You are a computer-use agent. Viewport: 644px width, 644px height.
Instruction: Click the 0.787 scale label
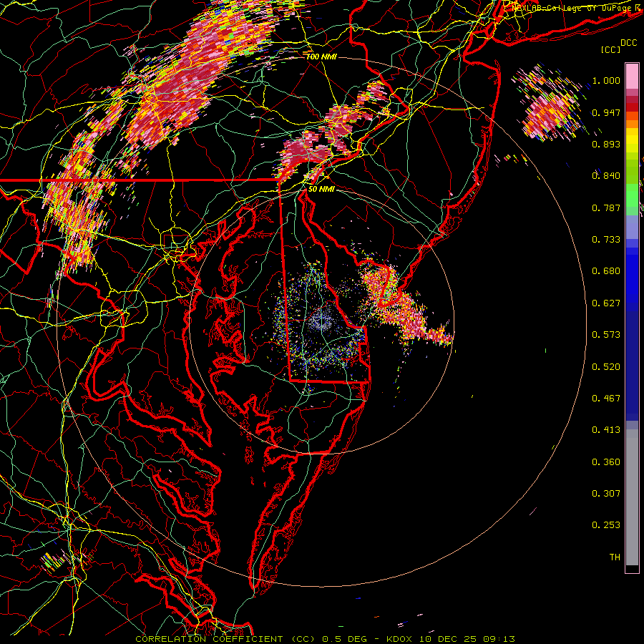(x=606, y=208)
